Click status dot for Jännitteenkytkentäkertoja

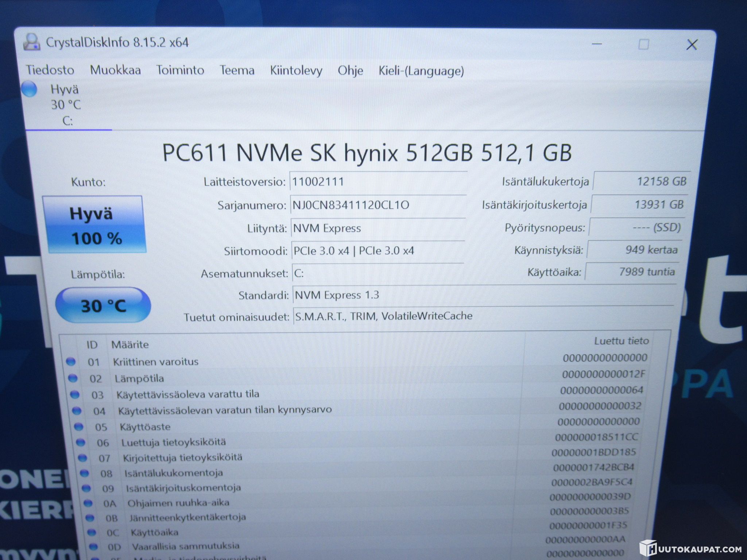point(90,518)
